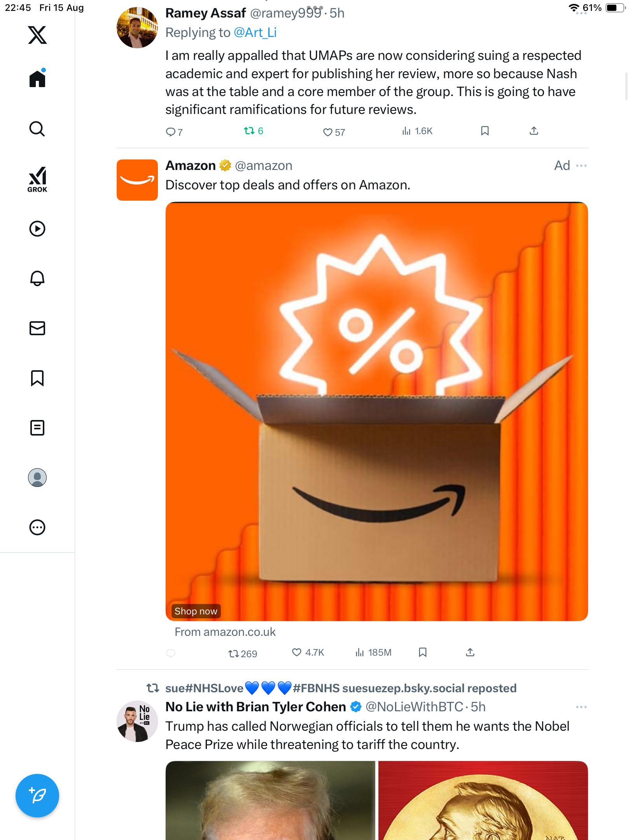Bookmark the Amazon ad post

click(423, 653)
